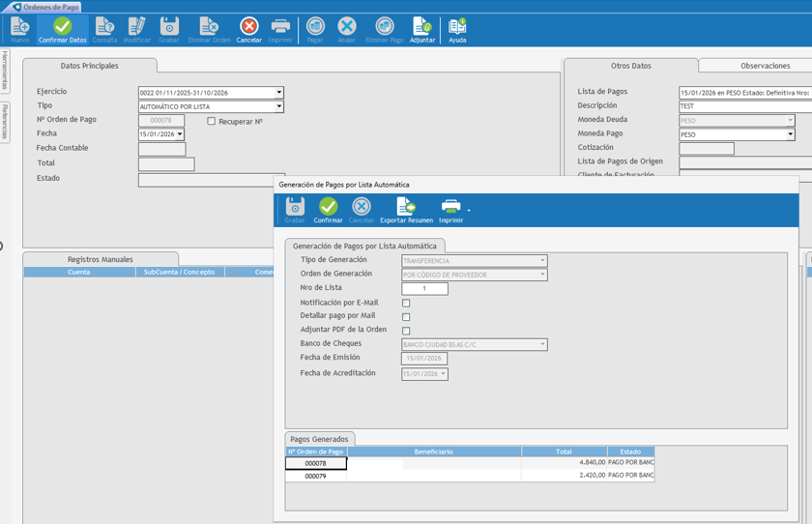812x524 pixels.
Task: Click the Imprimir icon in the main toolbar
Action: click(280, 29)
